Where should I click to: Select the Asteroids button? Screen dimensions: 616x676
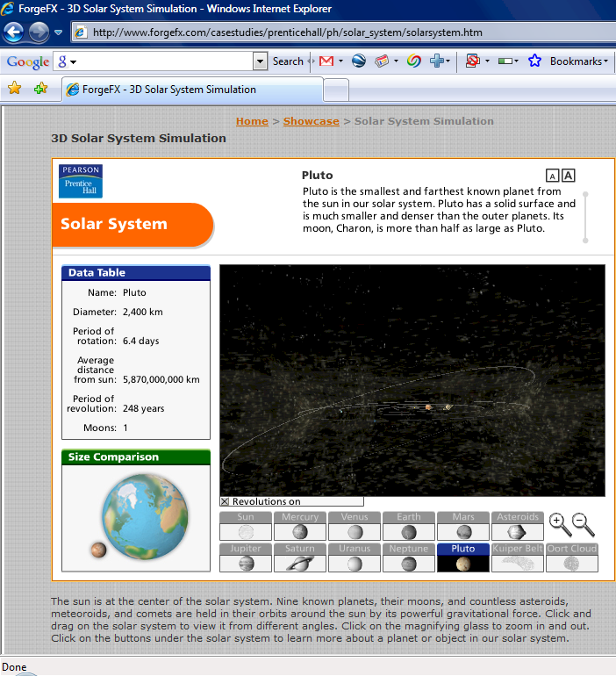click(x=518, y=526)
